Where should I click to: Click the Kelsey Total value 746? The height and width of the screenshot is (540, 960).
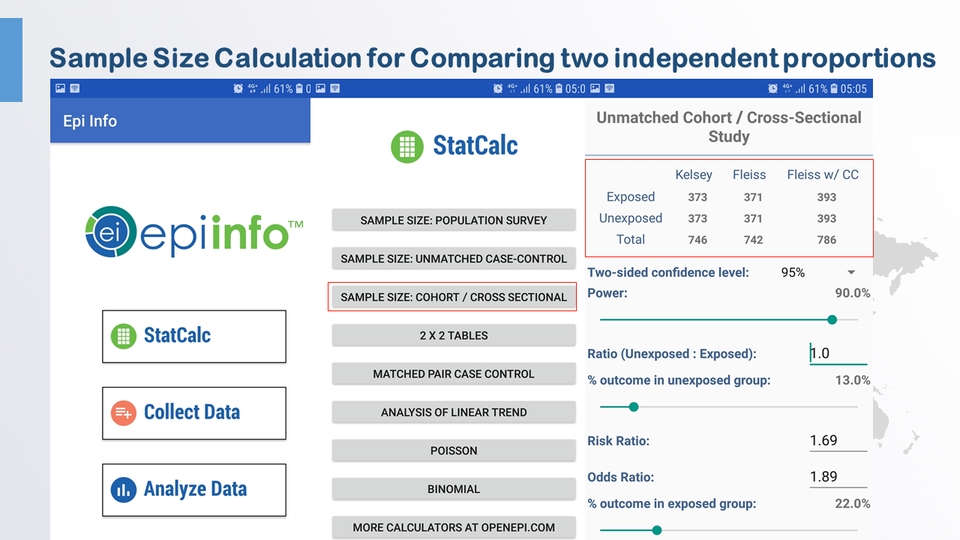697,240
